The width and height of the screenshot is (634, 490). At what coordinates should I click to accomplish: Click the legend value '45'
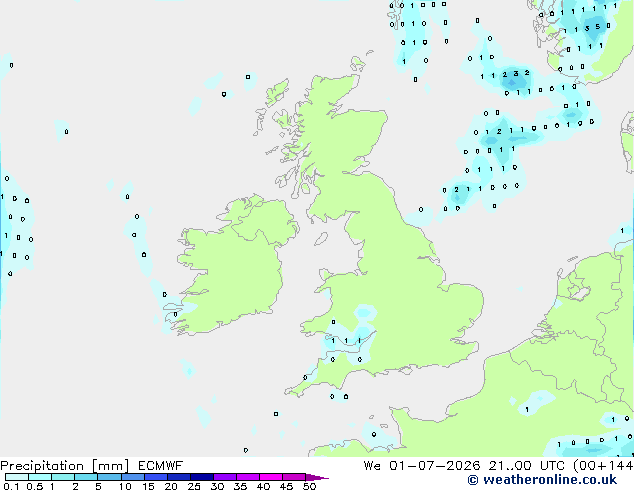coord(286,486)
